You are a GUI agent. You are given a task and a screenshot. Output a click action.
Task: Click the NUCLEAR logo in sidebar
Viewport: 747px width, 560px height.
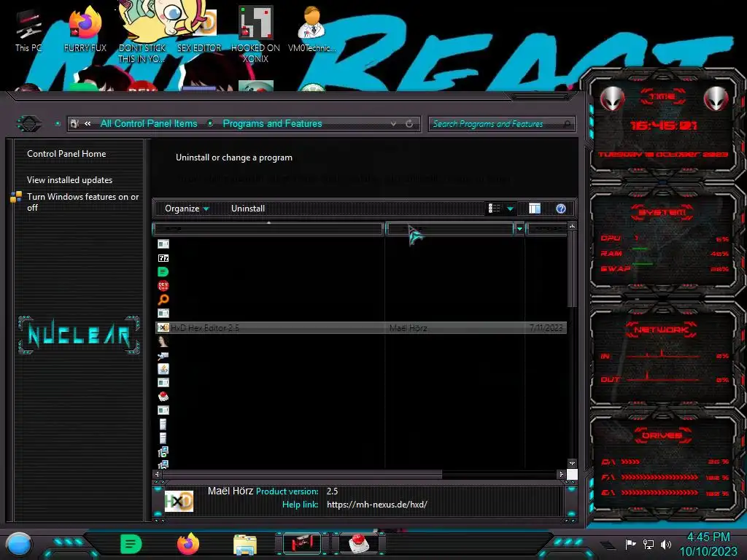coord(79,335)
